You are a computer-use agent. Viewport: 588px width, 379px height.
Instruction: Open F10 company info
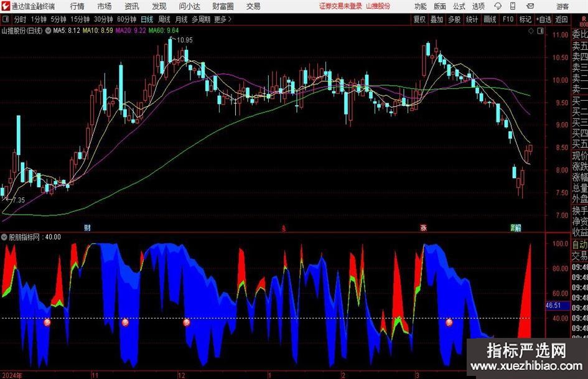[508, 19]
